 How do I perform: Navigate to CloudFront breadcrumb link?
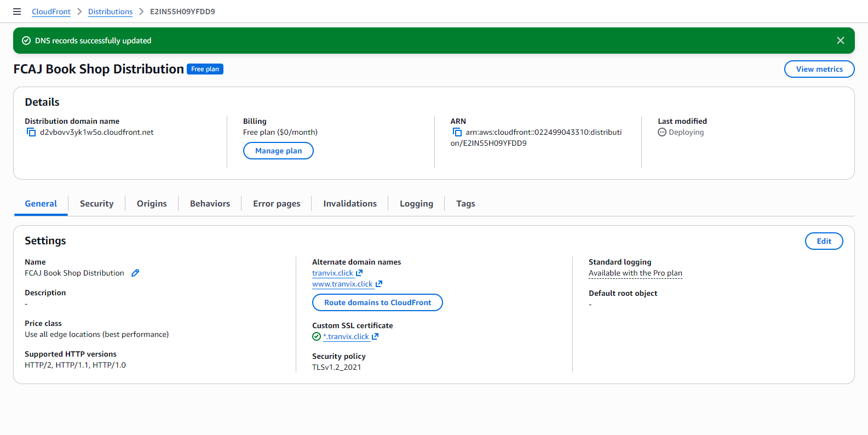pyautogui.click(x=51, y=12)
